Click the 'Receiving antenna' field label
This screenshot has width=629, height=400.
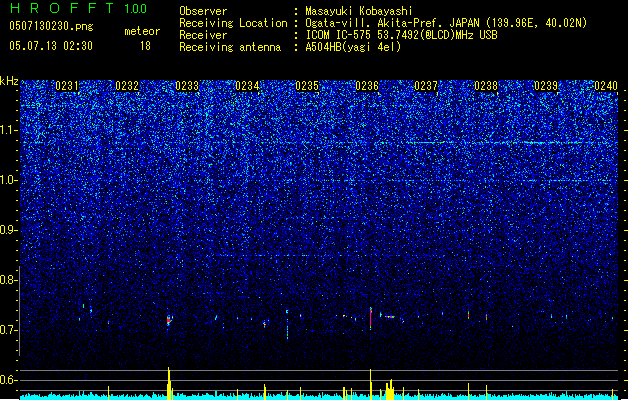pyautogui.click(x=230, y=47)
